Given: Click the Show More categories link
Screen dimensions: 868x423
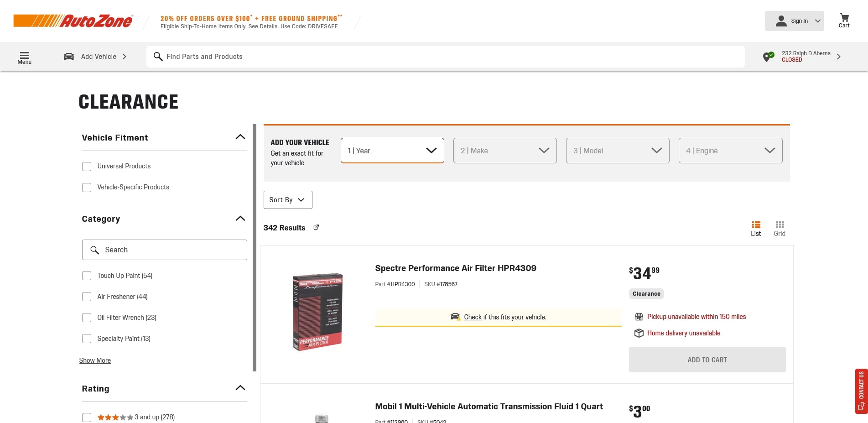Looking at the screenshot, I should tap(95, 360).
